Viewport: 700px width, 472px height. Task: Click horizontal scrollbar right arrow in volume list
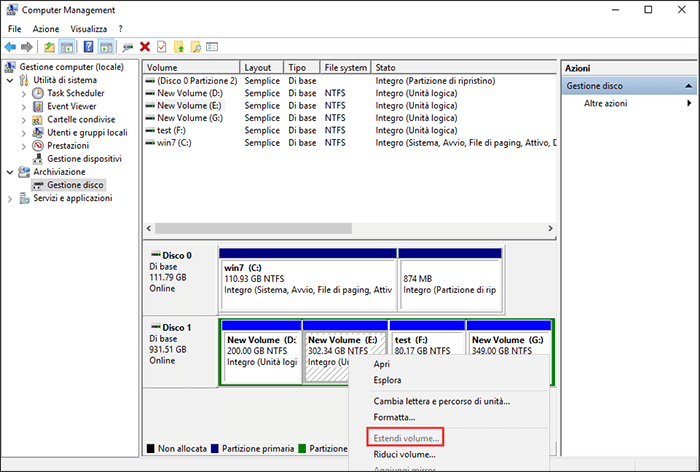550,228
